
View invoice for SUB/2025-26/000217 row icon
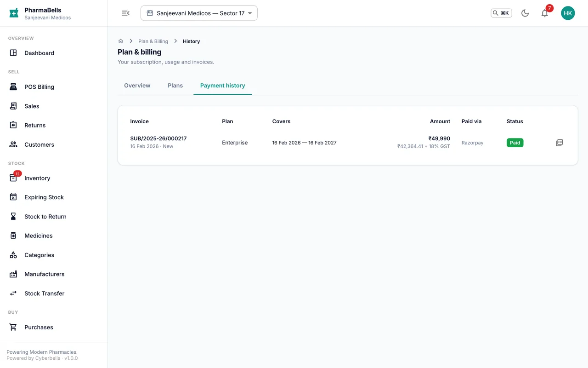[x=559, y=143]
